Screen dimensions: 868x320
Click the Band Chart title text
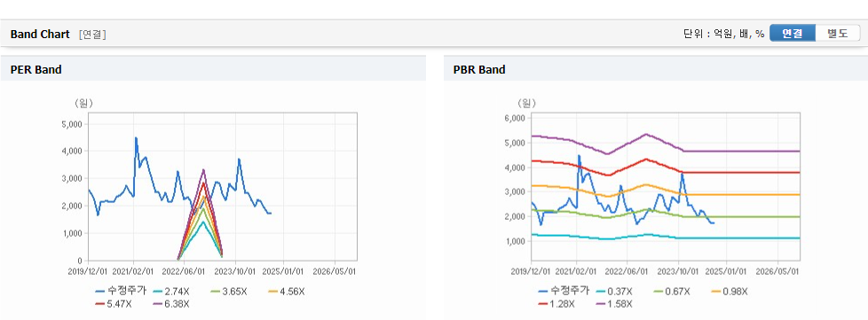pos(40,35)
